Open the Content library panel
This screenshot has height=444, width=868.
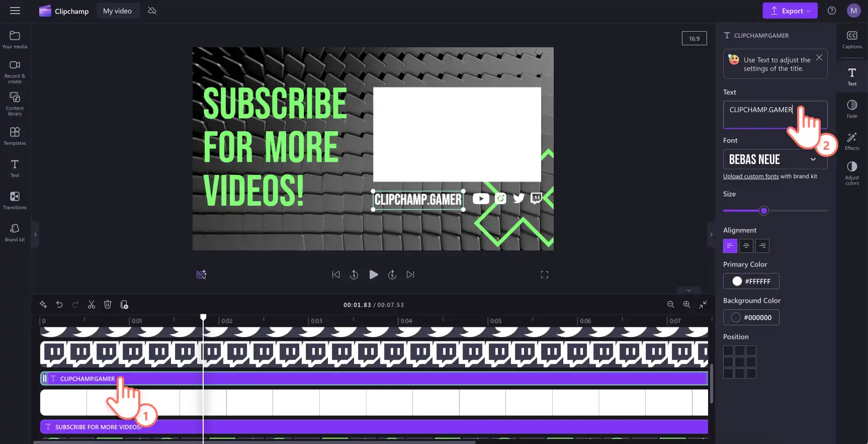[x=15, y=104]
